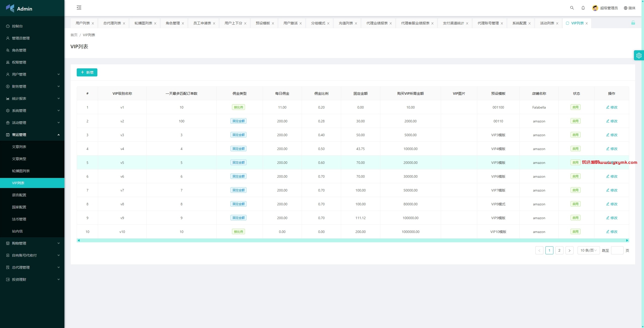Collapse the sidebar with the menu fold icon
The width and height of the screenshot is (644, 328).
pos(79,8)
